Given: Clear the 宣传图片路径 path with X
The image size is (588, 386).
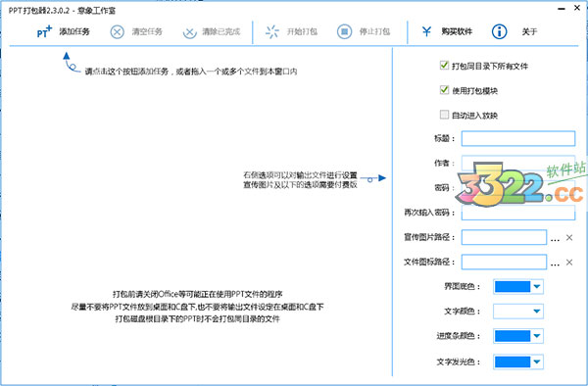Looking at the screenshot, I should click(x=569, y=238).
